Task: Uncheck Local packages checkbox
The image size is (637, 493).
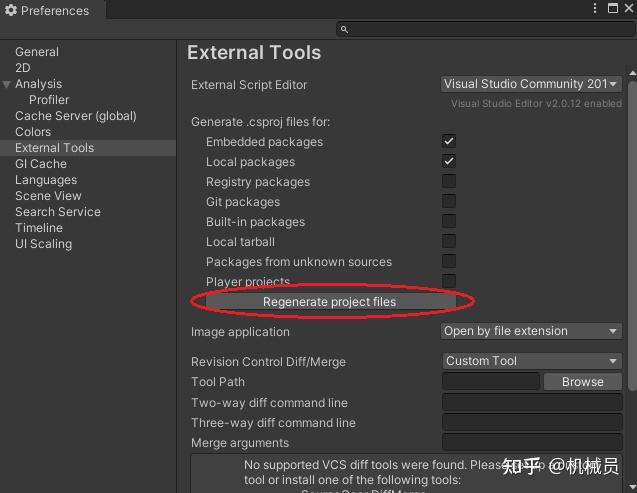Action: (449, 161)
